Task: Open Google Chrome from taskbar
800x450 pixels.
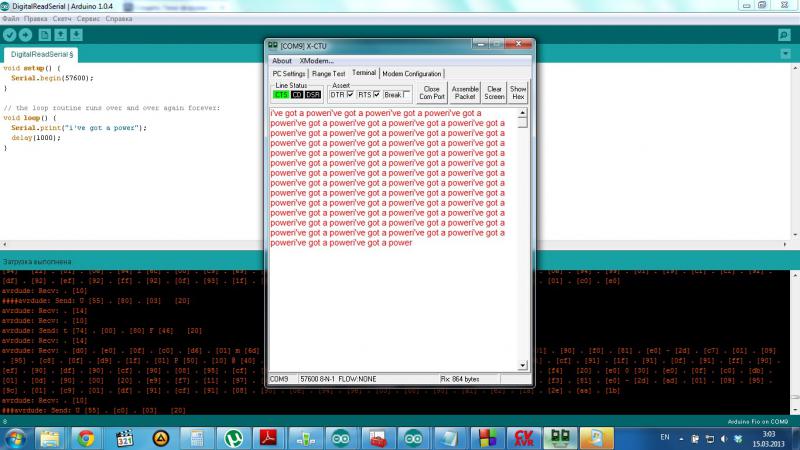Action: [86, 438]
